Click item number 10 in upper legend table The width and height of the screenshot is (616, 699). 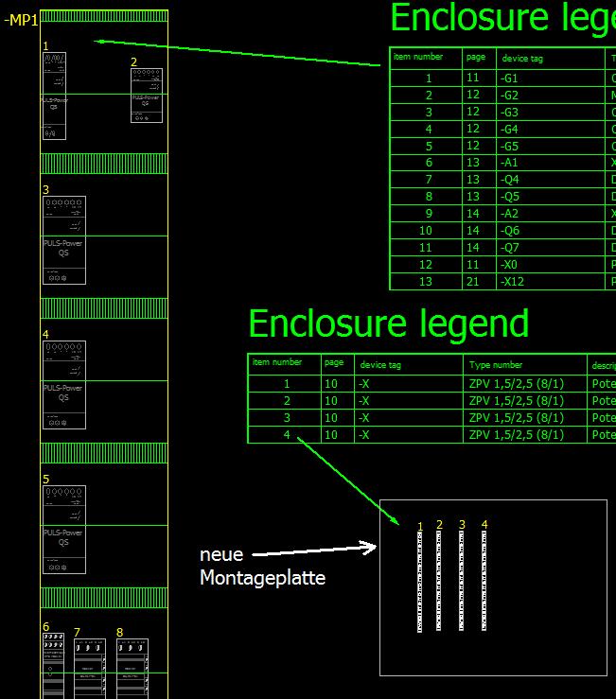click(x=426, y=231)
